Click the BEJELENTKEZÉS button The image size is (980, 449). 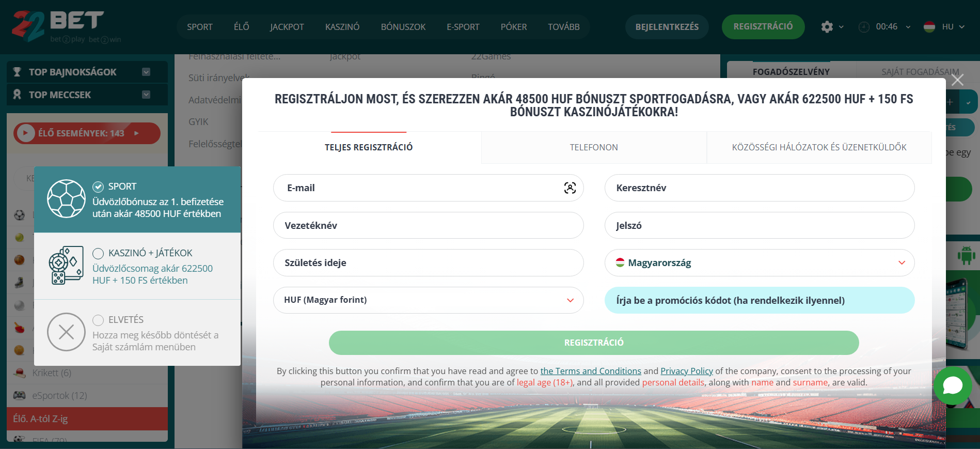pos(667,27)
